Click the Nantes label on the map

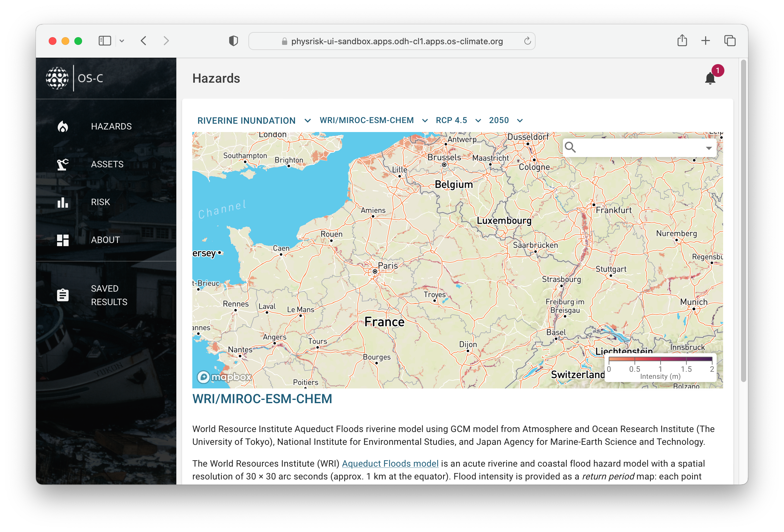pos(240,350)
